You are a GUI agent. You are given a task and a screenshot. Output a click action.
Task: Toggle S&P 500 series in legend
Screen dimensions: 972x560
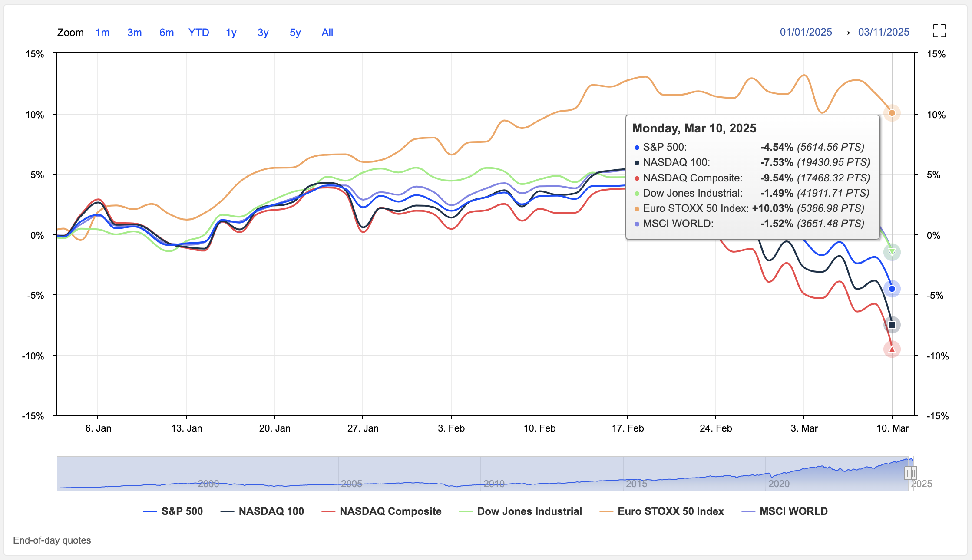[173, 511]
